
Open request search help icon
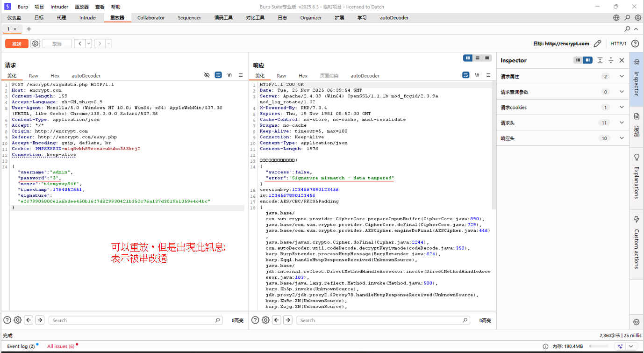tap(7, 320)
